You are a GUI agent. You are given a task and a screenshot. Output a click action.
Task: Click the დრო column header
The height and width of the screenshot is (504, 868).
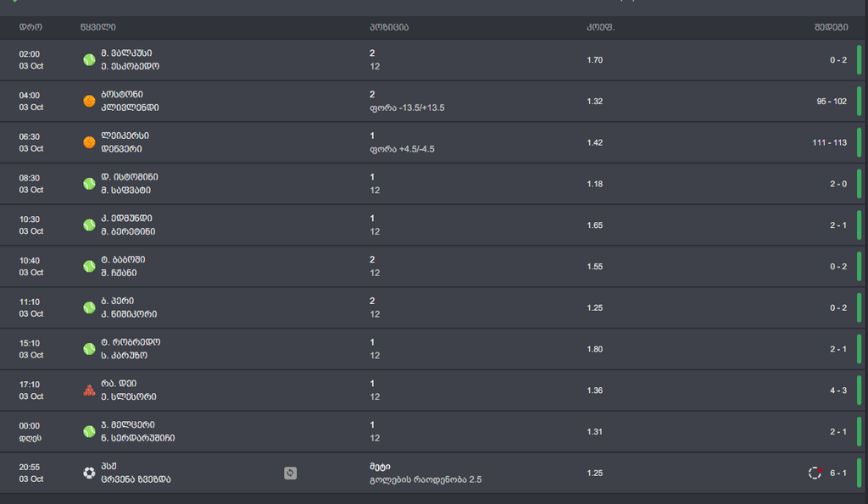(31, 27)
